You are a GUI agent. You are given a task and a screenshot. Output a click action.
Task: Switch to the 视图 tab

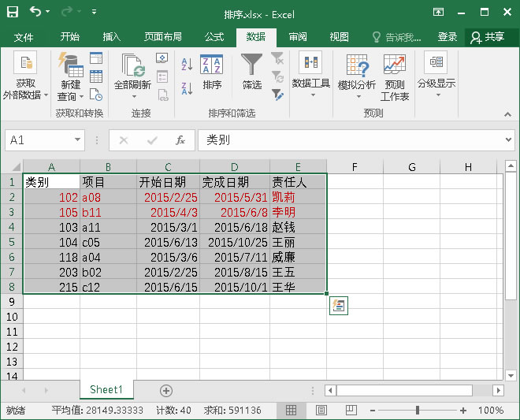coord(340,37)
